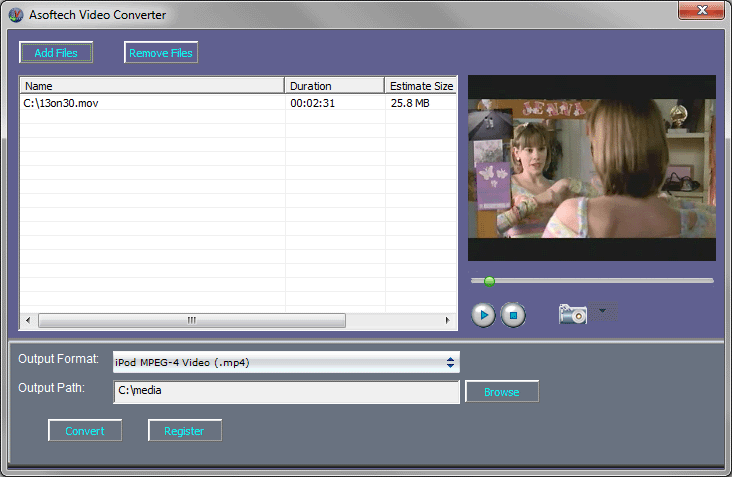Click the file list's horizontal scrollbar thumb
This screenshot has width=732, height=477.
pos(192,320)
